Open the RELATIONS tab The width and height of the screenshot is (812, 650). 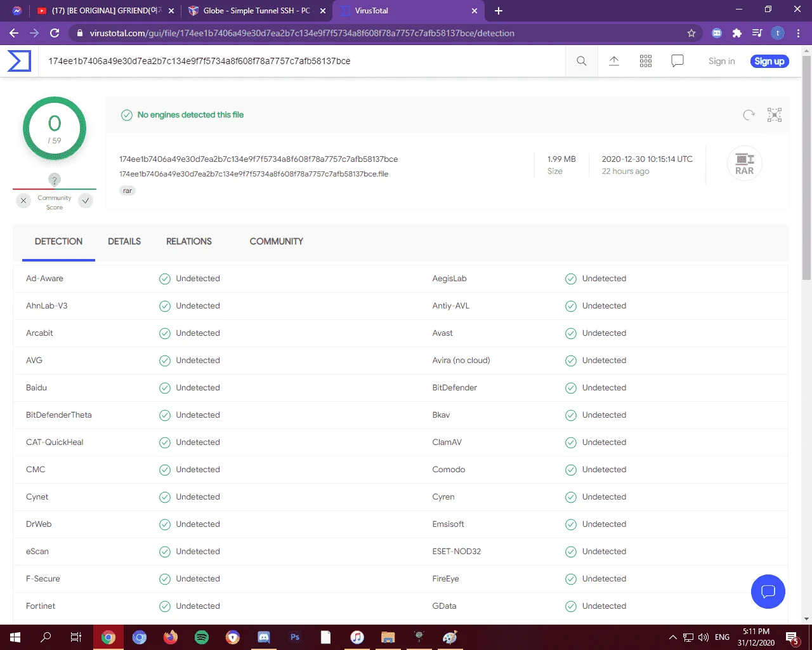(189, 241)
